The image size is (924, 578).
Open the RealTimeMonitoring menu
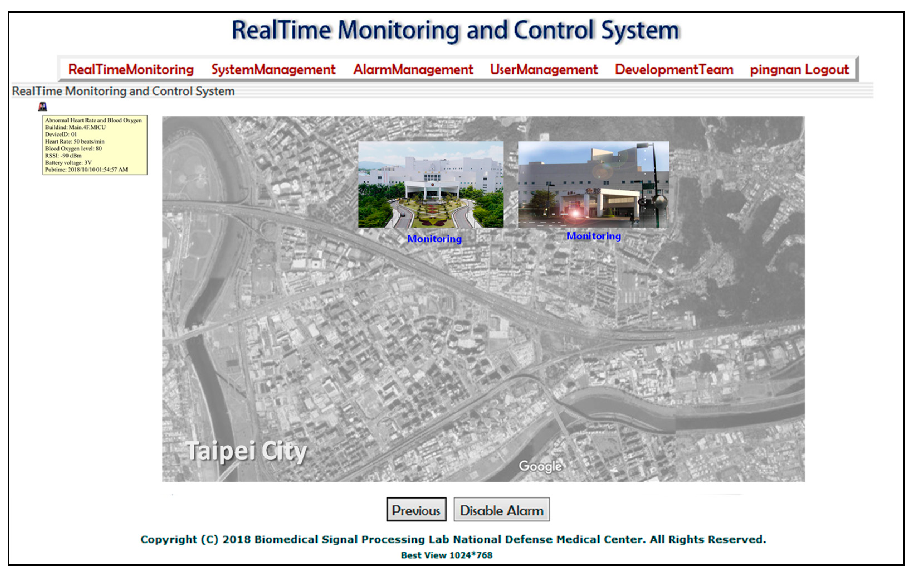(x=131, y=70)
